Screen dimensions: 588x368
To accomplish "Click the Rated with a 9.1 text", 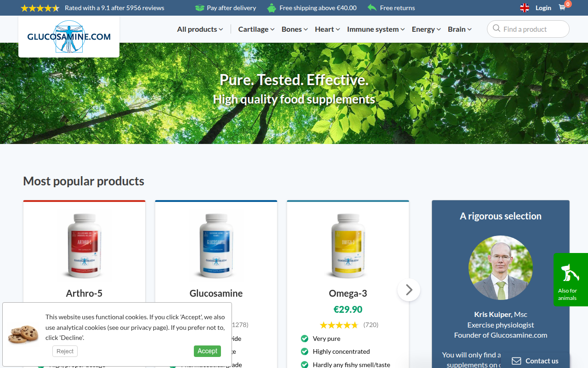I will [114, 8].
